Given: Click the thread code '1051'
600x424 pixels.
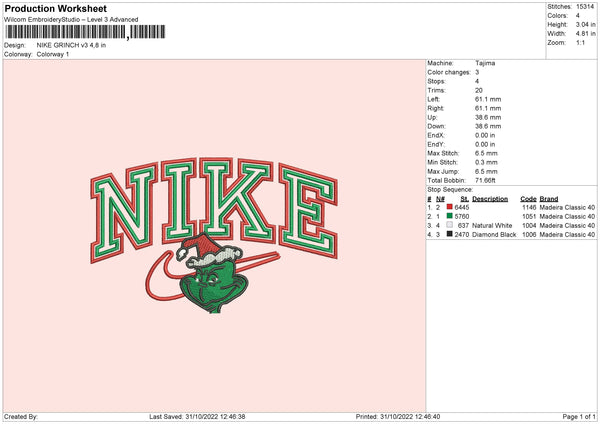Looking at the screenshot, I should point(529,217).
